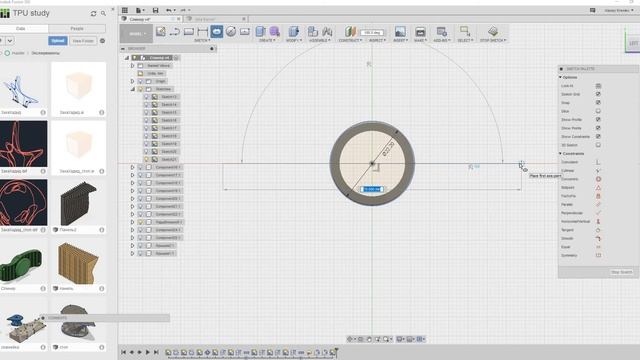Click the highlighted Ellipse sketch tool

(217, 31)
